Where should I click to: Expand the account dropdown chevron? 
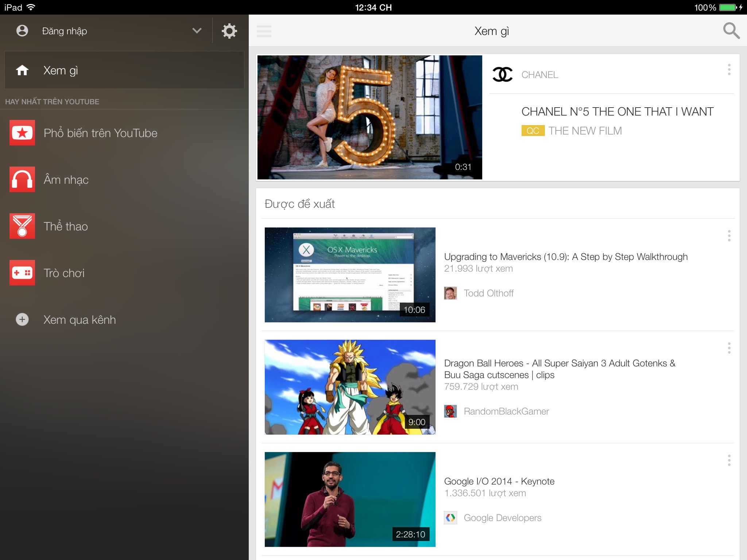(x=197, y=31)
